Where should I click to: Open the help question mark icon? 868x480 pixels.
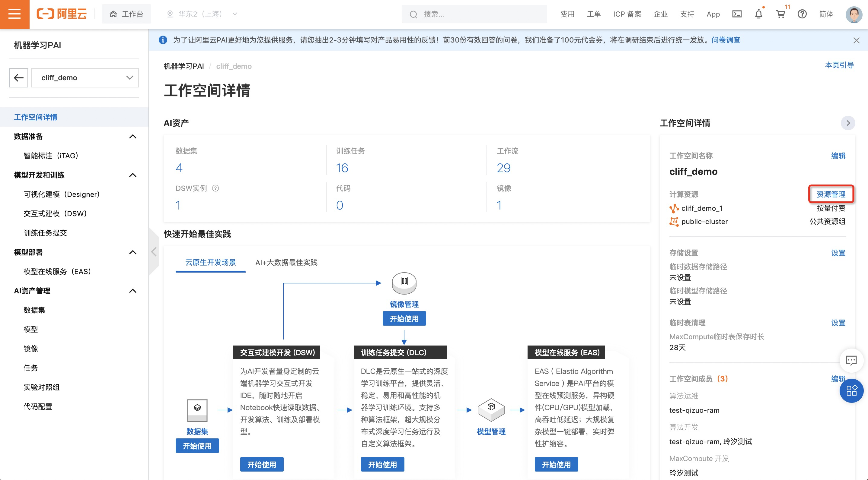tap(802, 14)
